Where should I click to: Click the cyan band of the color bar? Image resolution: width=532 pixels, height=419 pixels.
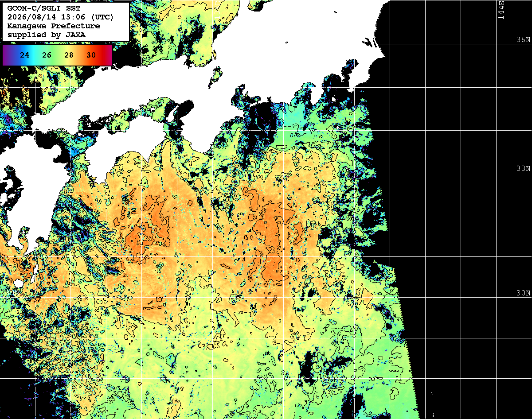(x=36, y=55)
